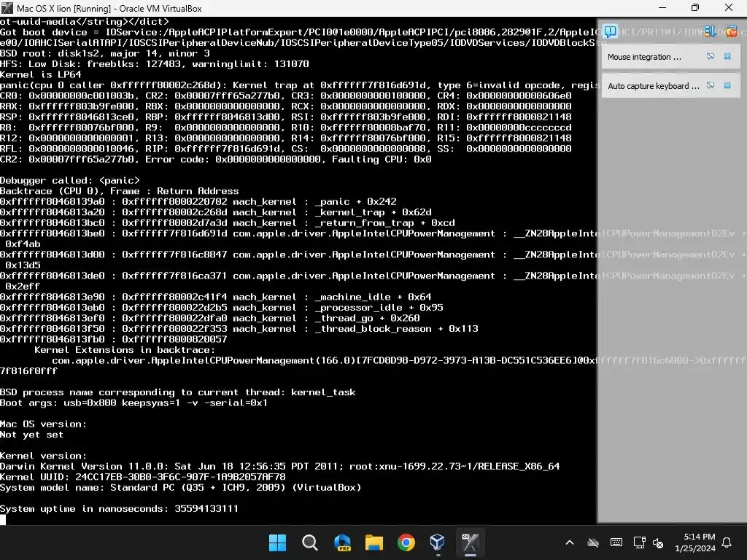Select the Mac OS X VM taskbar icon
747x560 pixels.
tap(470, 542)
